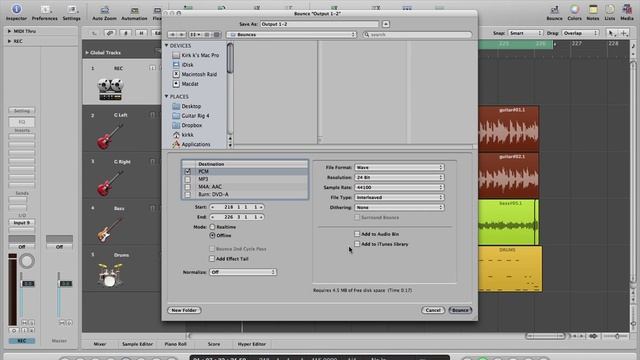Open kirkk home folder in Places
Image resolution: width=640 pixels, height=360 pixels.
pyautogui.click(x=183, y=135)
